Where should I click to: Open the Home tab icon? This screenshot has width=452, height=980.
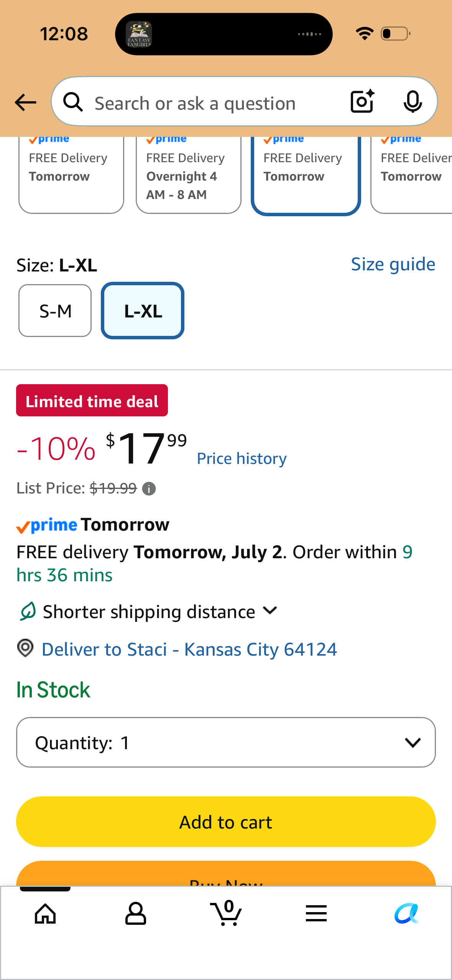coord(45,914)
